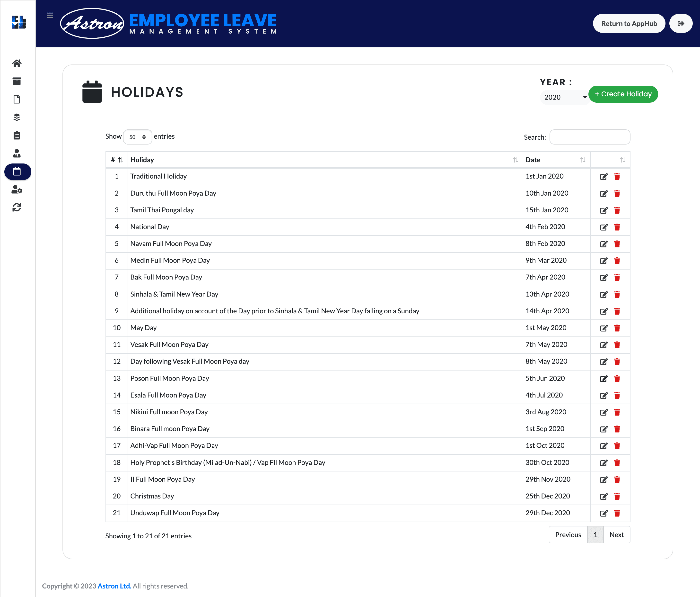Click the archive box sidebar icon
This screenshot has width=700, height=597.
[17, 81]
